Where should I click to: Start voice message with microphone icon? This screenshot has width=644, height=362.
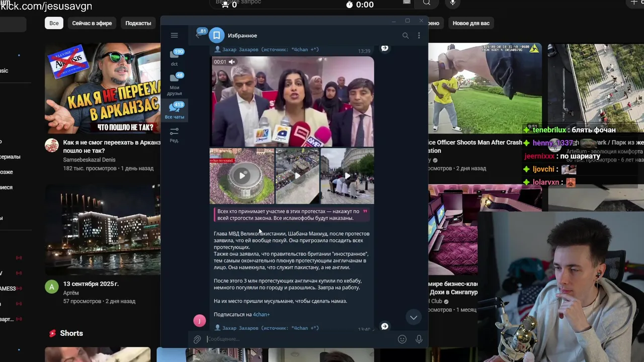click(419, 339)
